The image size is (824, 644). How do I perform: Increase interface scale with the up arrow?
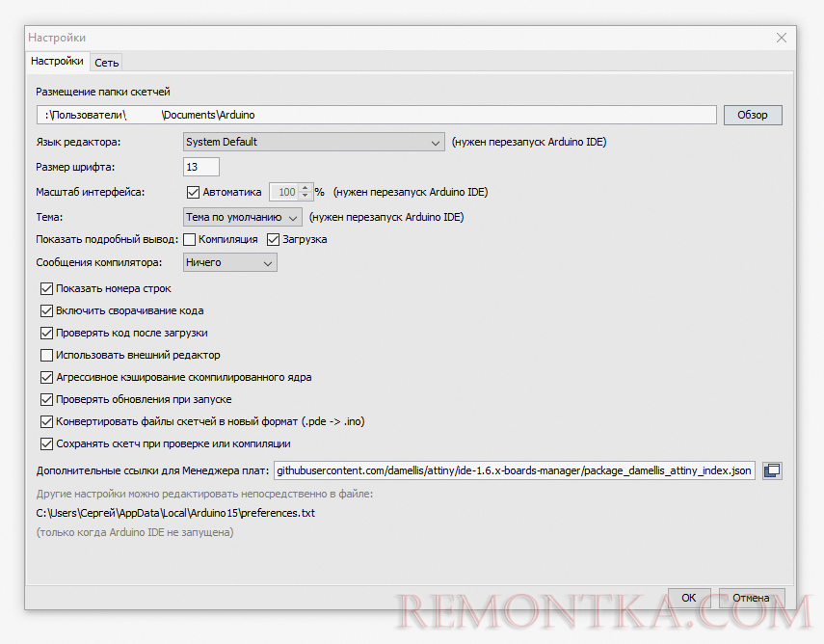click(305, 188)
